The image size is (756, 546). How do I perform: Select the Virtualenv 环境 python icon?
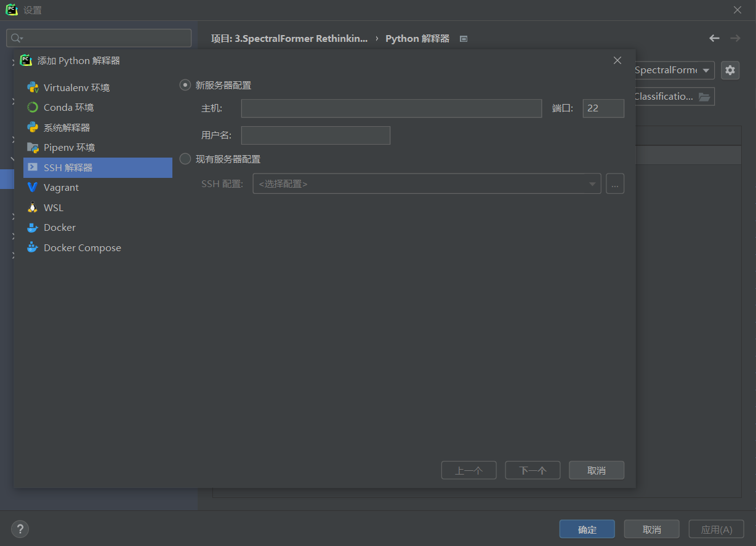(33, 87)
